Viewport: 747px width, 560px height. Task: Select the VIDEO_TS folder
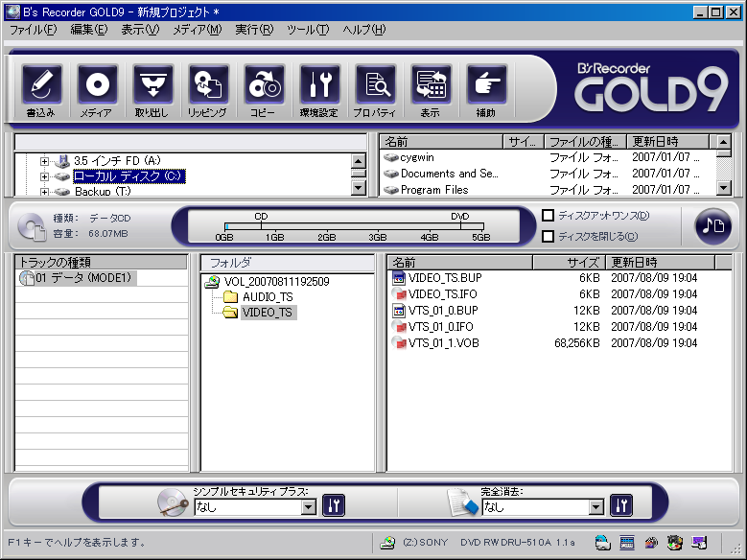click(x=268, y=313)
